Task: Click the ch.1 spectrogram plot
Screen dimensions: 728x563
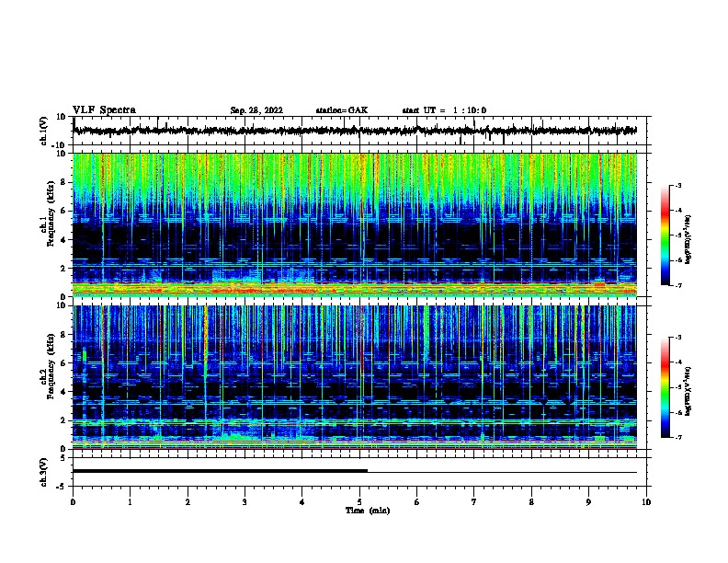Action: (x=355, y=224)
